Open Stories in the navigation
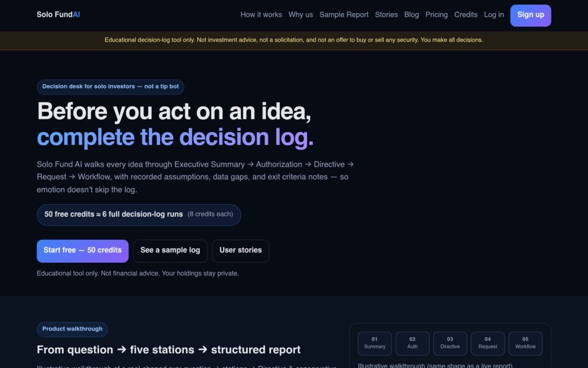This screenshot has width=588, height=368. click(x=386, y=14)
